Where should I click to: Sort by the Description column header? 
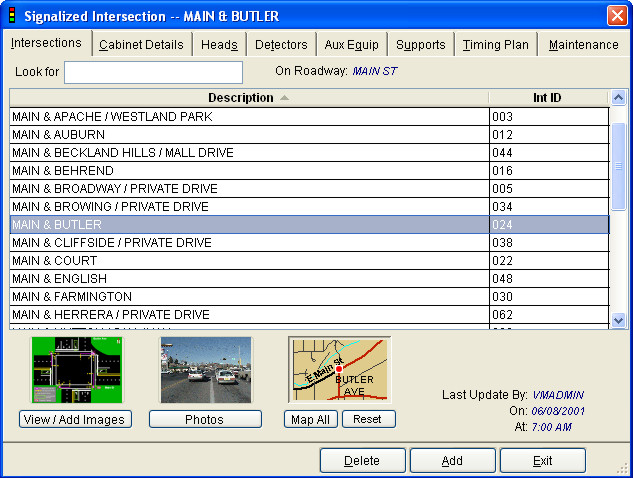point(249,98)
